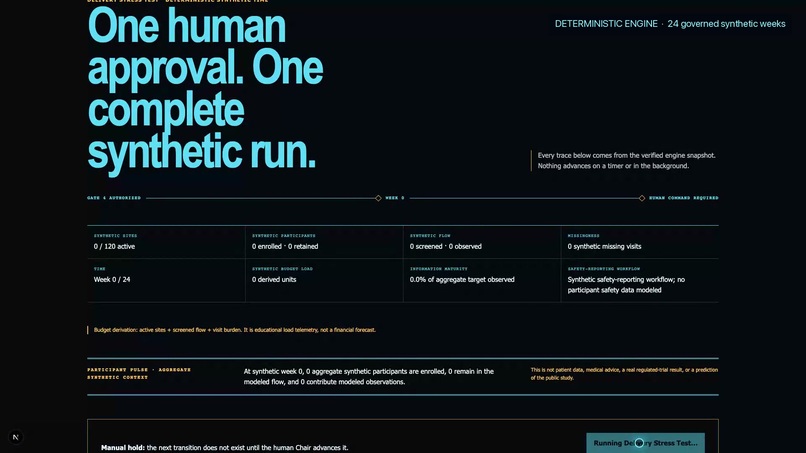Image resolution: width=806 pixels, height=453 pixels.
Task: Click the 'At synthetic week 0' summary paragraph
Action: pos(369,376)
